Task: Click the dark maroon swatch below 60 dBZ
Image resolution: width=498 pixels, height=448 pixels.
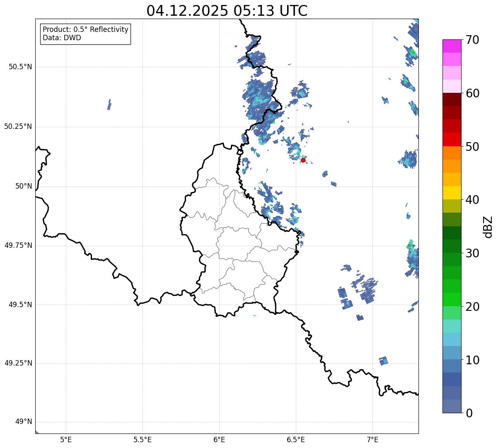Action: (x=452, y=99)
